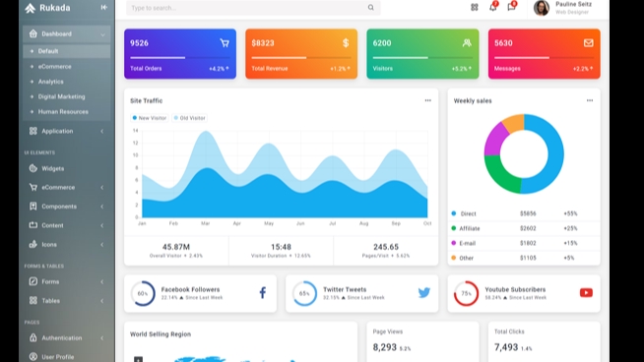
Task: Expand the Icons menu chevron
Action: (x=101, y=245)
